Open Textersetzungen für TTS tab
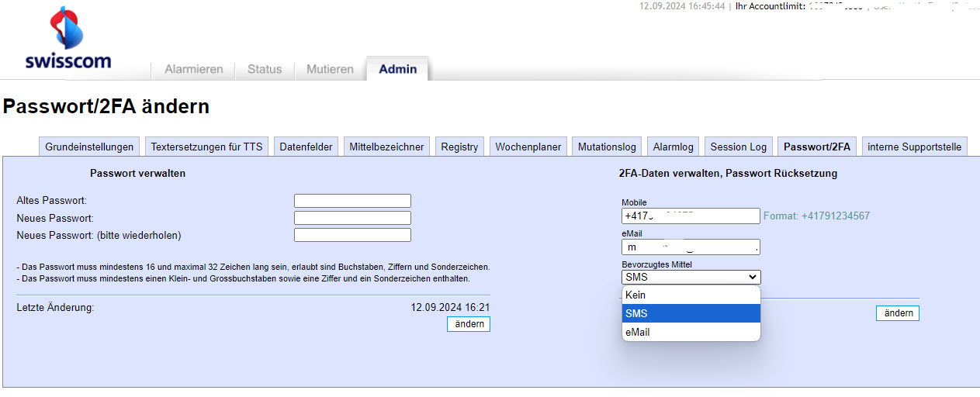The height and width of the screenshot is (397, 980). (206, 147)
